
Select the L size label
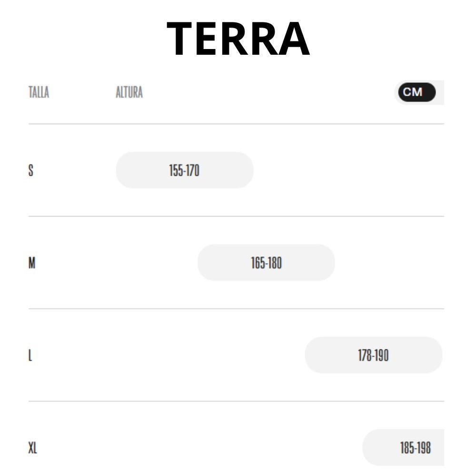click(x=30, y=355)
